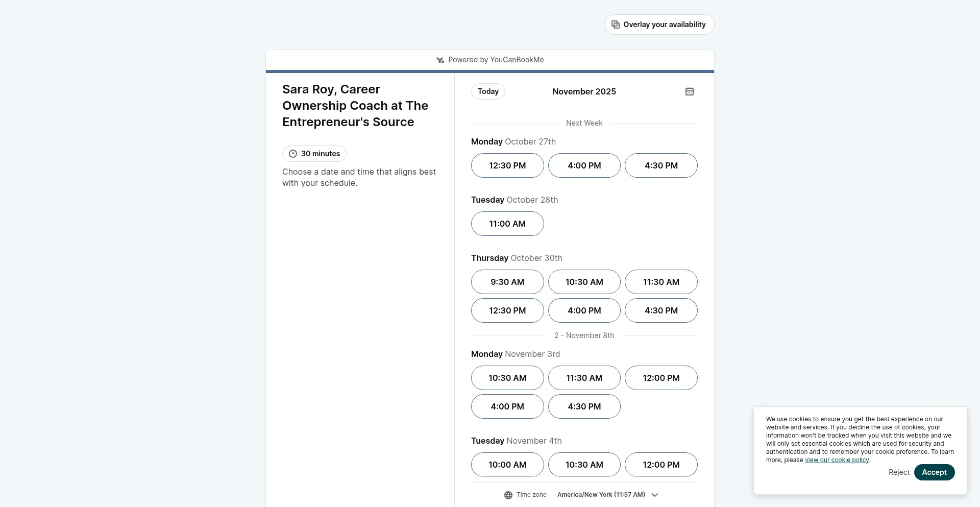Accept the cookie consent
The image size is (980, 507).
pyautogui.click(x=934, y=472)
